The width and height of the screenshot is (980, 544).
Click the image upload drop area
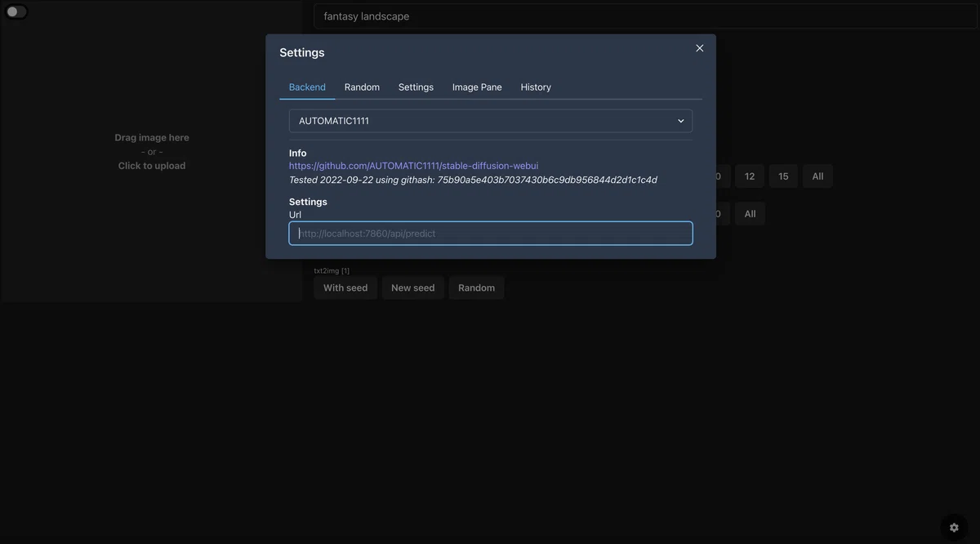click(x=152, y=152)
